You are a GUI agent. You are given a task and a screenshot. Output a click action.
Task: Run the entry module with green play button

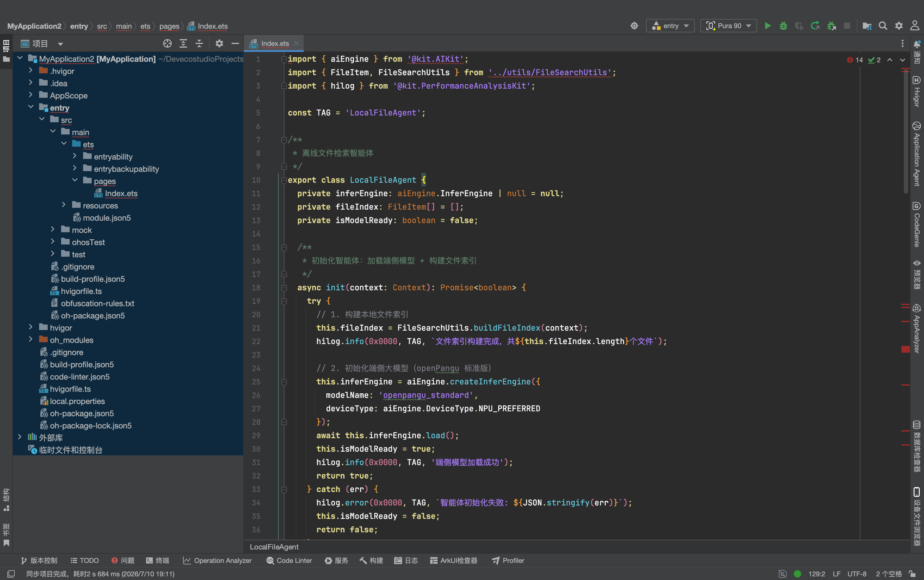(768, 26)
